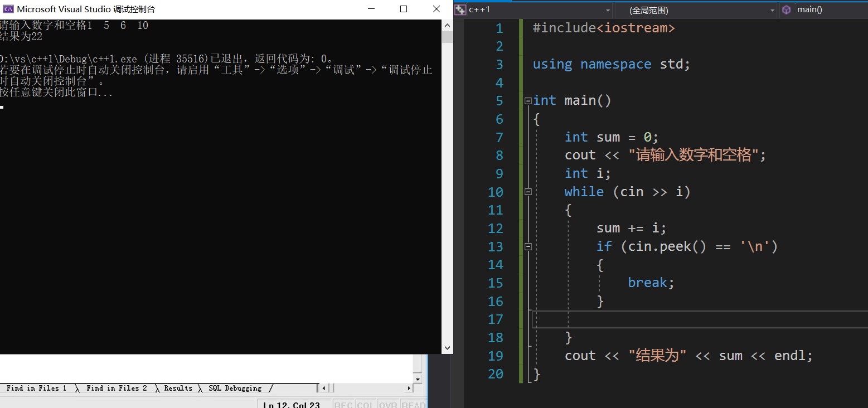Switch to the Find in Files 1 tab

[x=36, y=388]
